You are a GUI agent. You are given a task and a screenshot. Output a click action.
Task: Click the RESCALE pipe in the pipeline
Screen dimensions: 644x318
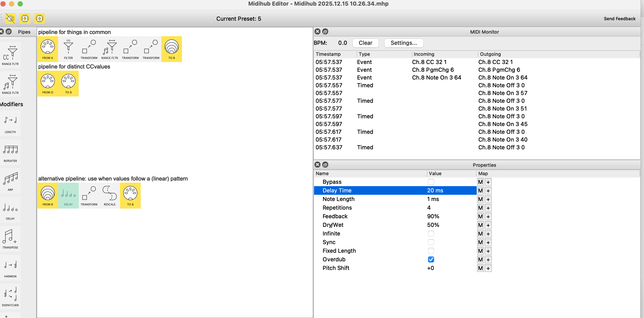tap(109, 195)
